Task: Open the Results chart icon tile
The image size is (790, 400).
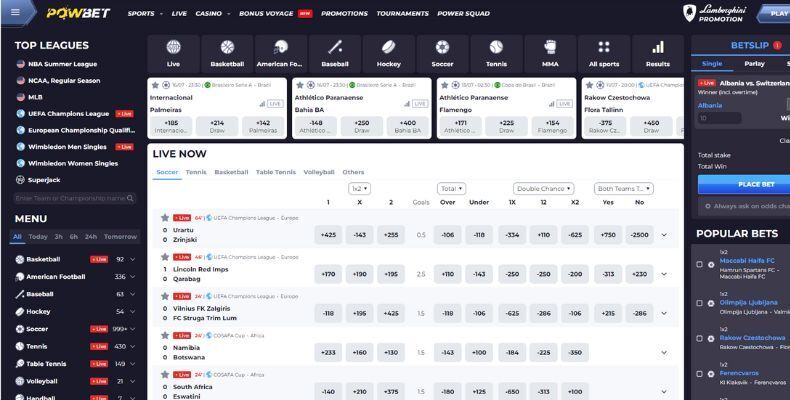Action: [657, 54]
